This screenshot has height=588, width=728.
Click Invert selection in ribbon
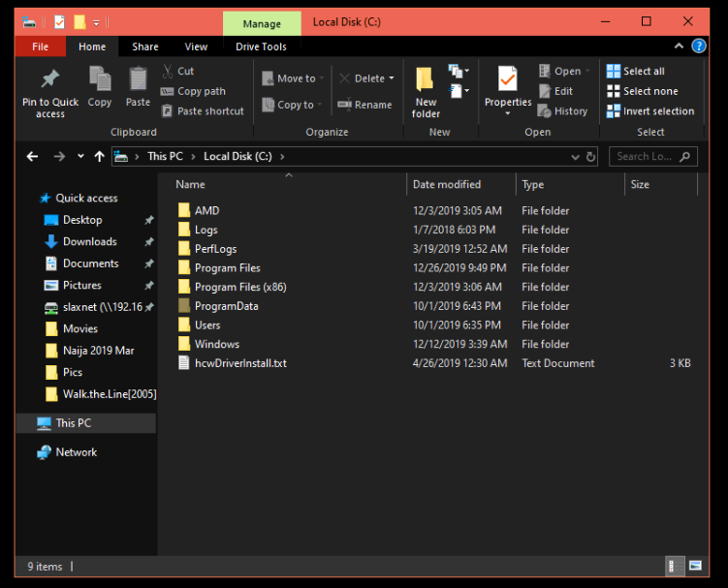click(650, 111)
